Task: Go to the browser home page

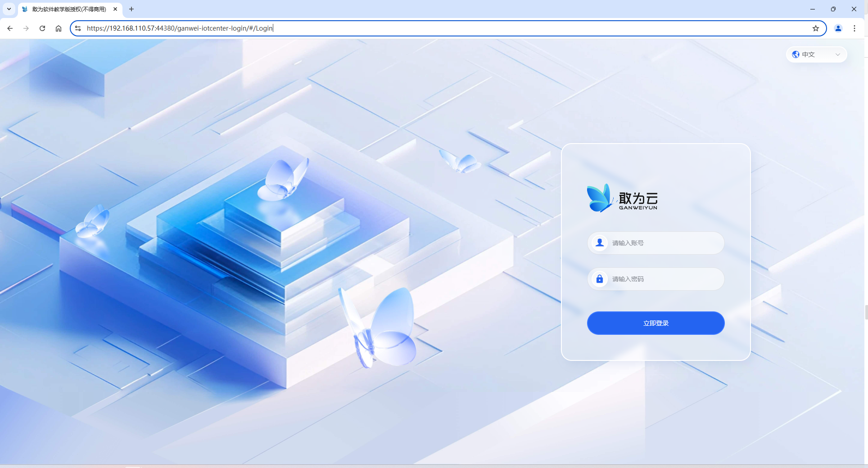Action: click(x=59, y=28)
